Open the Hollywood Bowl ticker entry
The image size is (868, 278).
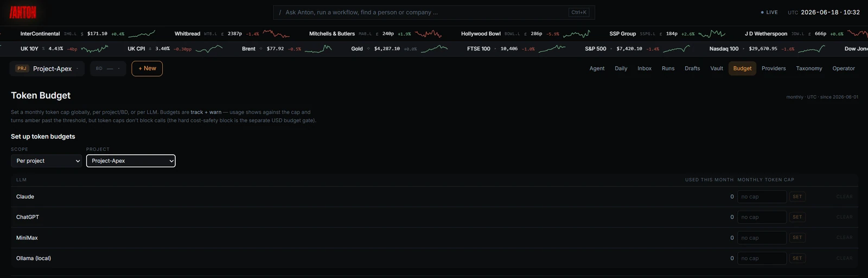point(525,34)
